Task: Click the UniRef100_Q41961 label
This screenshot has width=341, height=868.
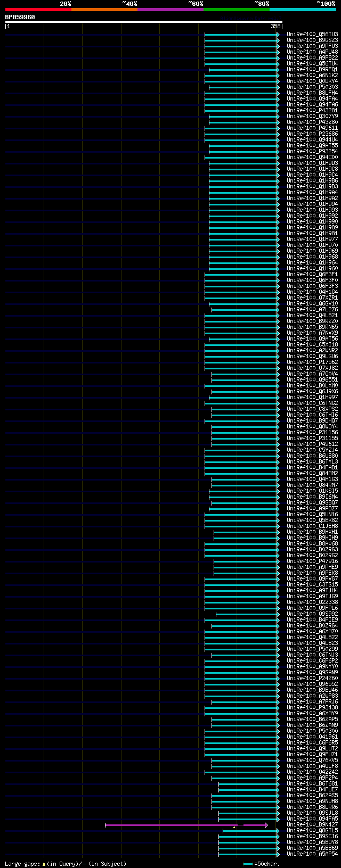Action: pyautogui.click(x=312, y=737)
